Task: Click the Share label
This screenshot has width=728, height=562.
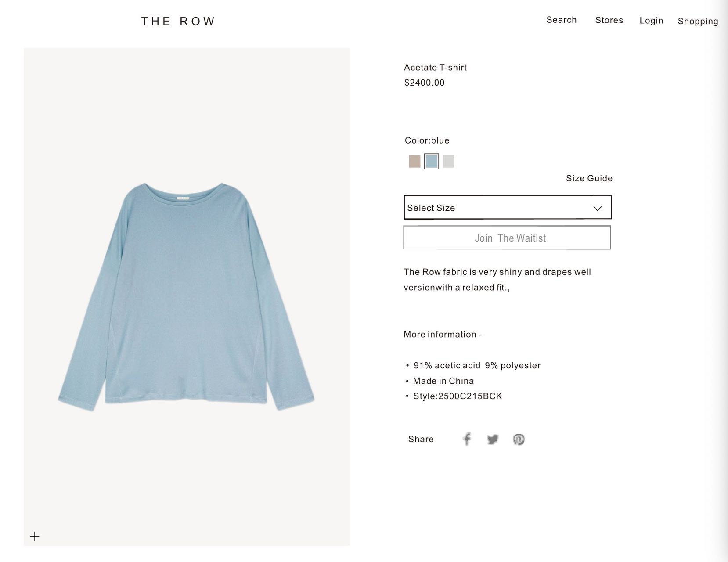Action: (421, 439)
